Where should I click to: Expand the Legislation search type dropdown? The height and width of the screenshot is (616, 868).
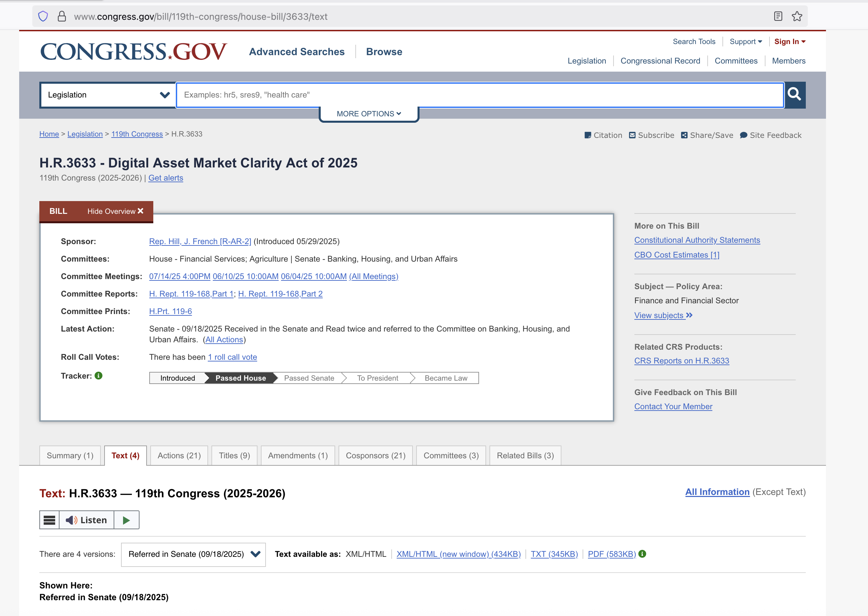click(108, 95)
